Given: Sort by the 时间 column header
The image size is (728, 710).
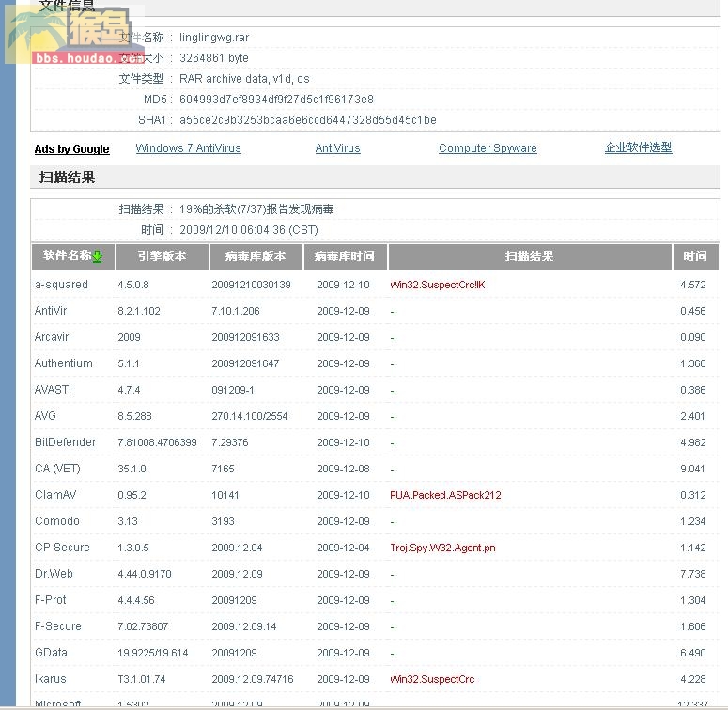Looking at the screenshot, I should pos(695,256).
